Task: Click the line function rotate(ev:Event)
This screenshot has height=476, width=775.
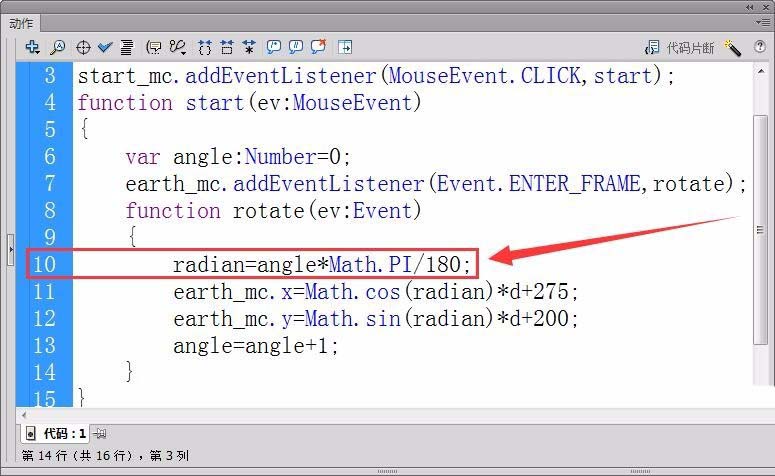Action: coord(273,211)
